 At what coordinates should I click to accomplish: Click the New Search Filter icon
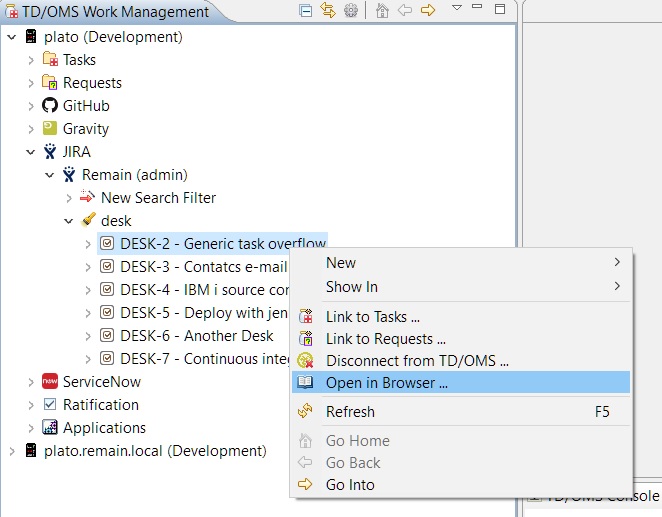point(87,198)
